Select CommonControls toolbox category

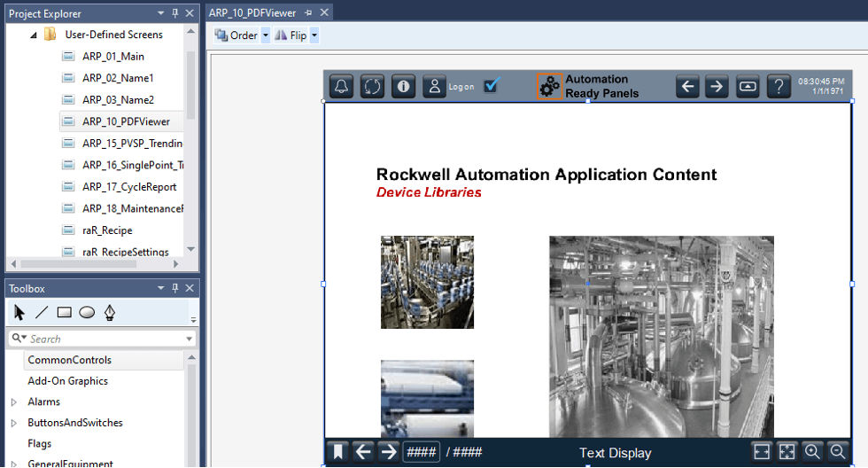69,360
